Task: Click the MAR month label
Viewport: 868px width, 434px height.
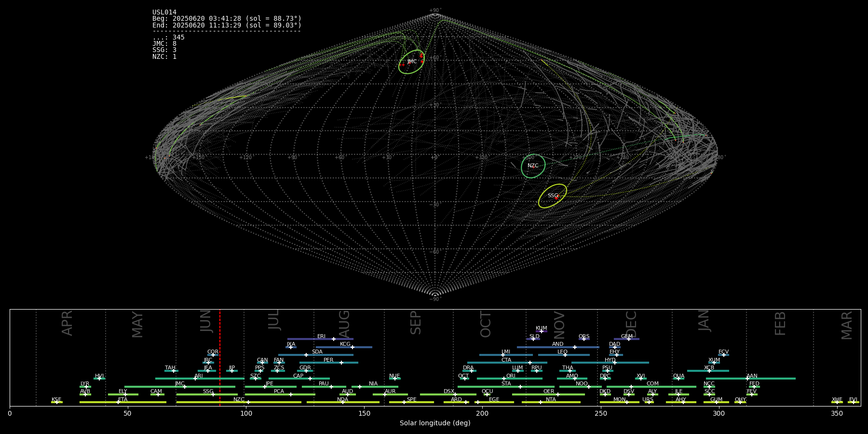Action: pos(847,325)
